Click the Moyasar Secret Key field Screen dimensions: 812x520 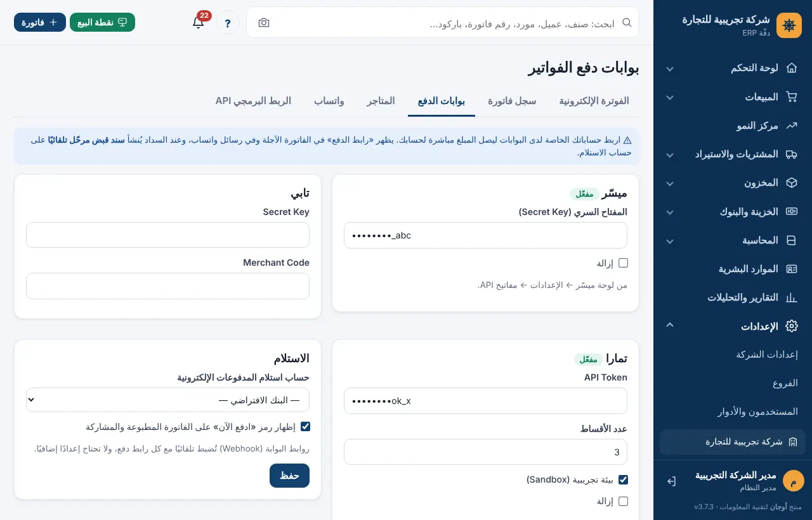tap(485, 235)
